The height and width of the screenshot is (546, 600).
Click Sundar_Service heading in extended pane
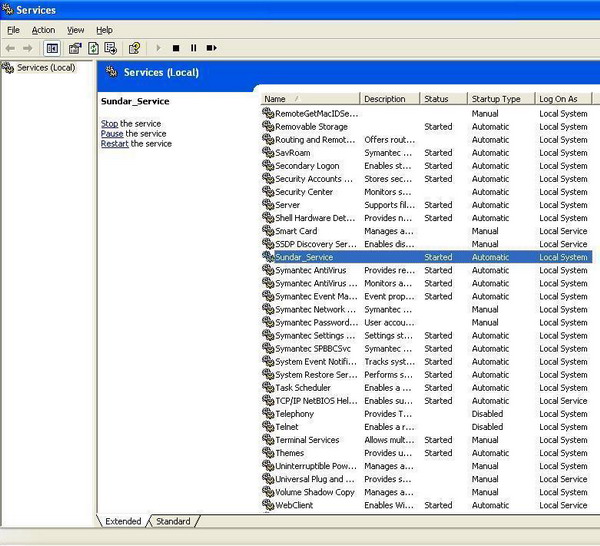tap(135, 101)
